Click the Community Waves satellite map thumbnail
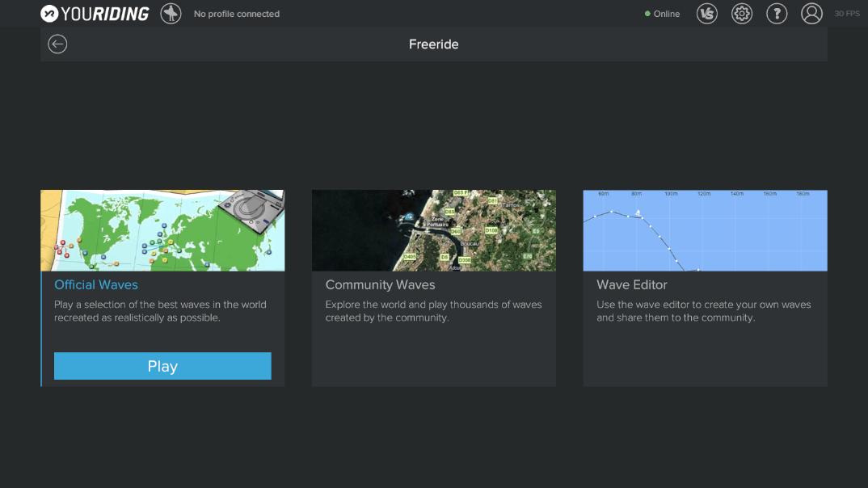Viewport: 868px width, 488px height. 434,230
